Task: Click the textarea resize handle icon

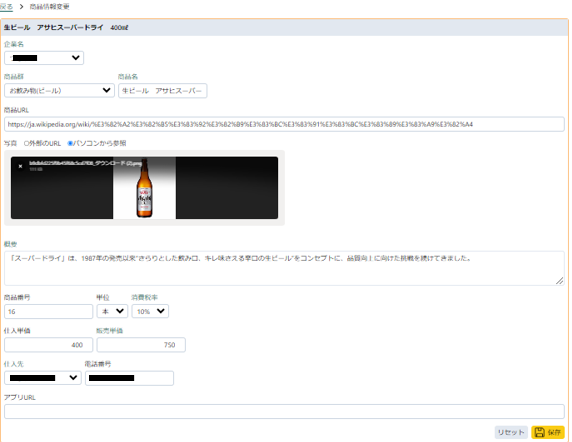Action: click(x=559, y=280)
